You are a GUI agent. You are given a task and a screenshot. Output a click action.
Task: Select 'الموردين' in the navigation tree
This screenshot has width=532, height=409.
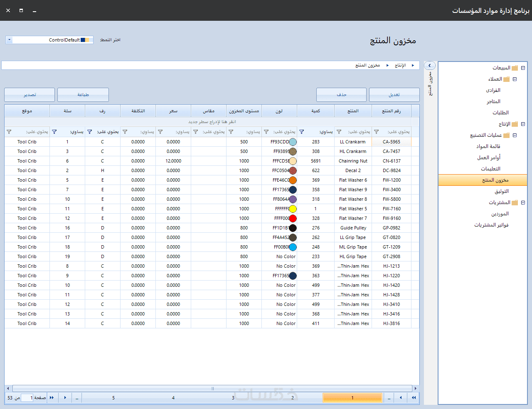(500, 214)
